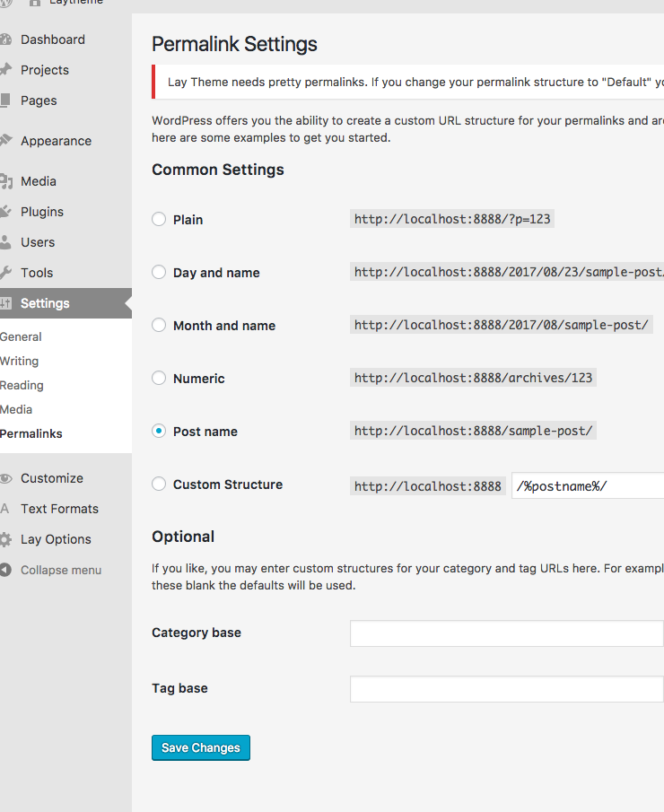This screenshot has height=812, width=664.
Task: Select the Numeric permalink option
Action: [x=159, y=378]
